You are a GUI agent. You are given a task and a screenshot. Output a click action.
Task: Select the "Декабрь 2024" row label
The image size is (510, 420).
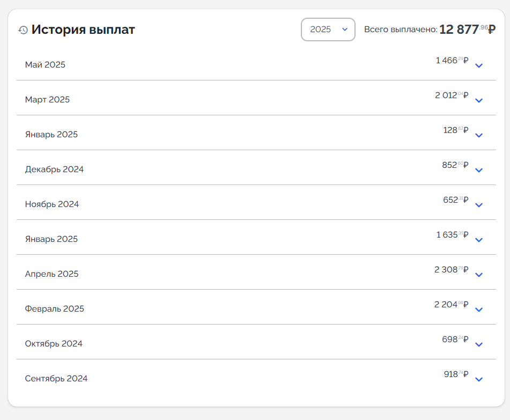point(54,170)
